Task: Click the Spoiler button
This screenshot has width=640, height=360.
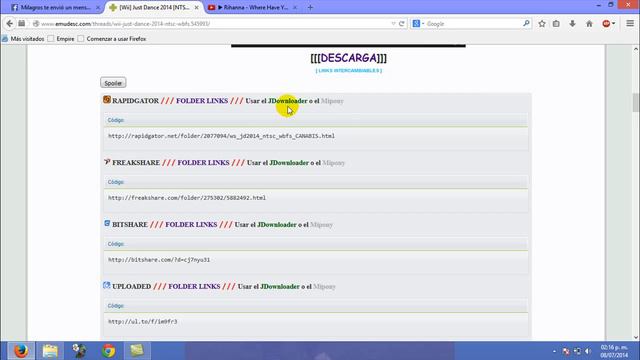Action: pos(113,83)
